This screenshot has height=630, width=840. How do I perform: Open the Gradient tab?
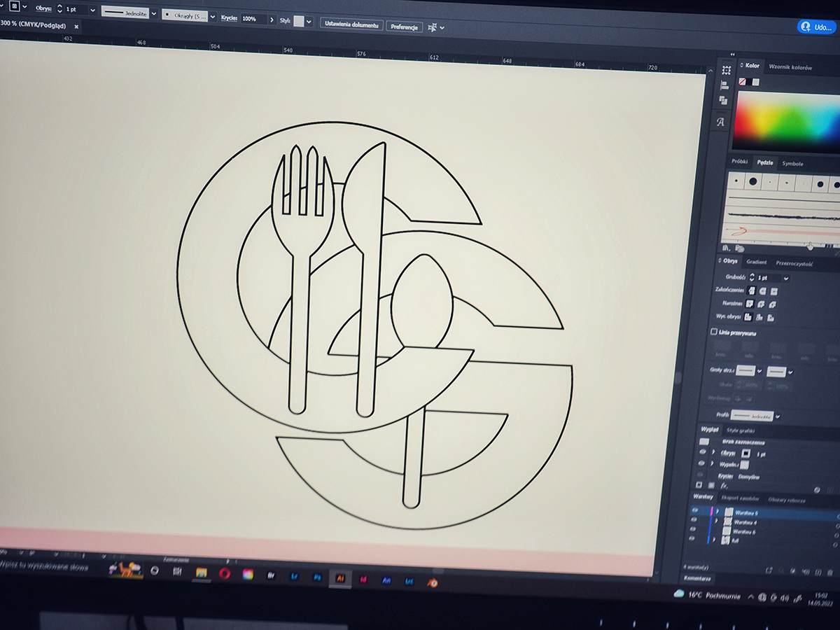click(x=756, y=262)
